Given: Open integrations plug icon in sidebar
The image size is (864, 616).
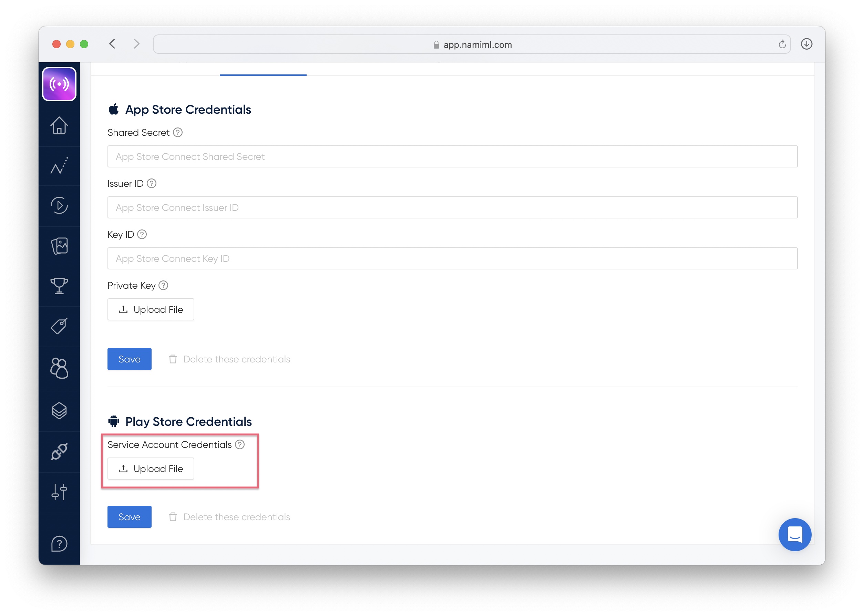Looking at the screenshot, I should click(59, 451).
